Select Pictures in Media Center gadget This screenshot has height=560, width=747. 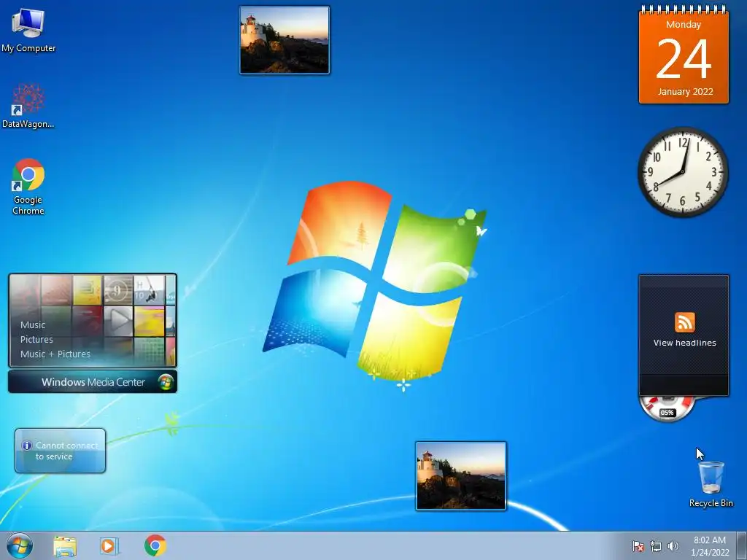[x=36, y=340]
